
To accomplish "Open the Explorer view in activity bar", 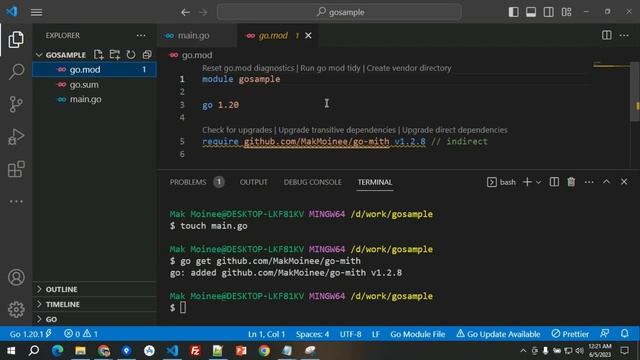I will 16,40.
